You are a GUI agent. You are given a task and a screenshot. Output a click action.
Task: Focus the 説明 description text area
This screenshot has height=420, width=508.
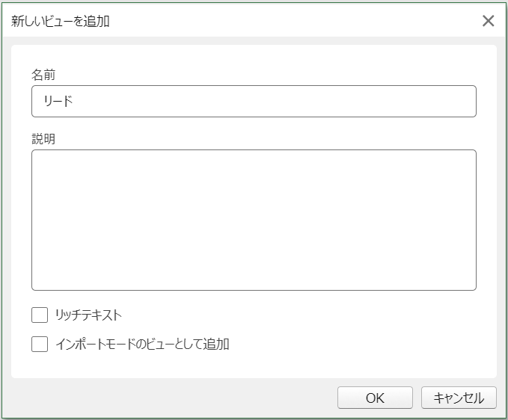[x=254, y=220]
